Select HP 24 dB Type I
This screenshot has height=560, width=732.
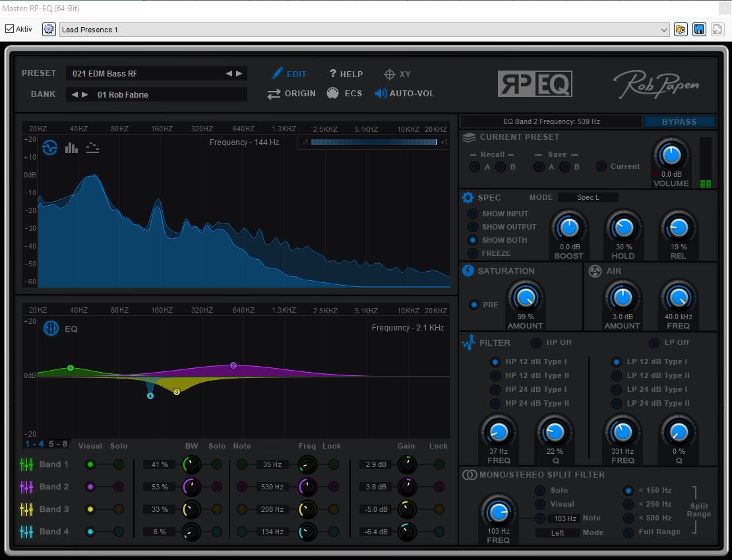[495, 389]
